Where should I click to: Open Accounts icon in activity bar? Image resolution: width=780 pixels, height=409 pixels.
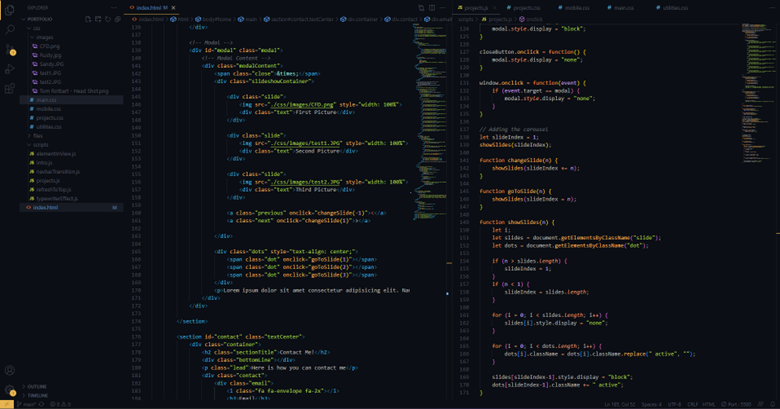pos(10,371)
